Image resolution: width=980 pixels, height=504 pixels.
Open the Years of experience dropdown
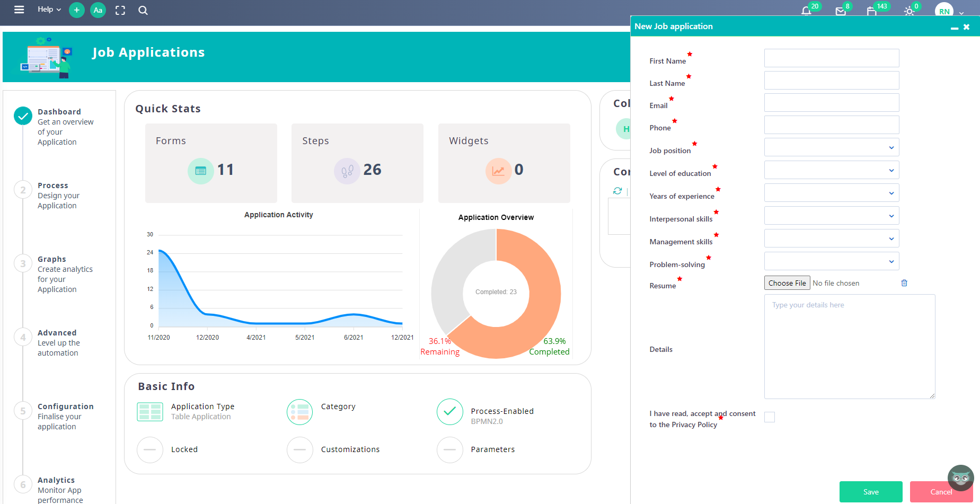point(831,192)
